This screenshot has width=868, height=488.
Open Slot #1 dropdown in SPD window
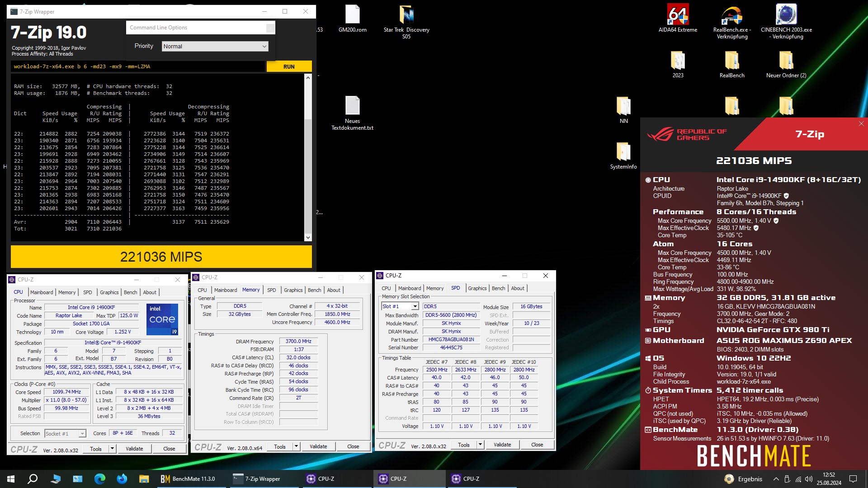pos(400,306)
